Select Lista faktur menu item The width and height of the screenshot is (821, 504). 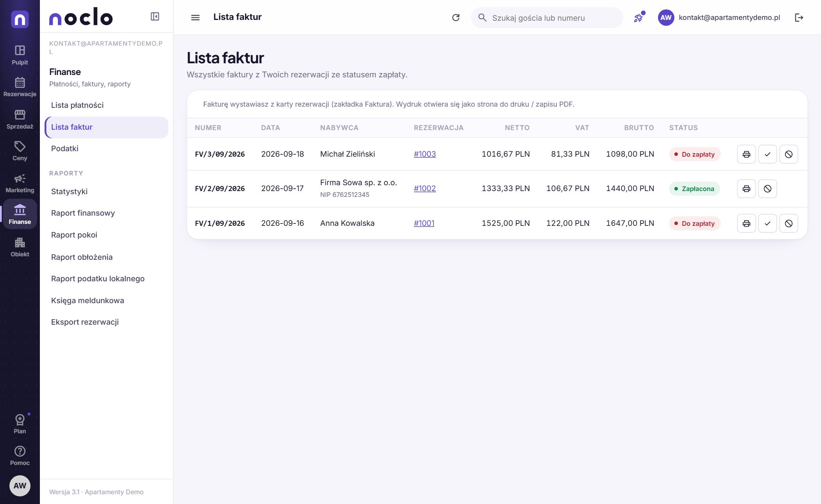point(106,127)
